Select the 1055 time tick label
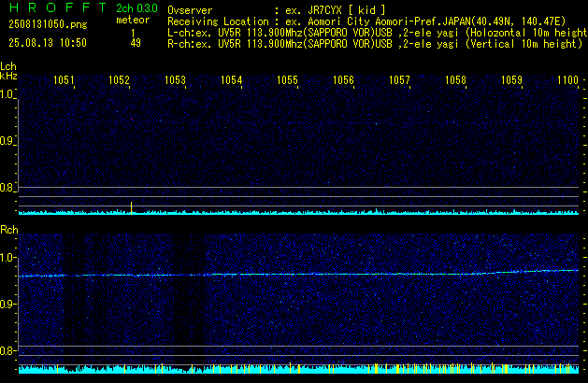The height and width of the screenshot is (383, 588). point(287,80)
